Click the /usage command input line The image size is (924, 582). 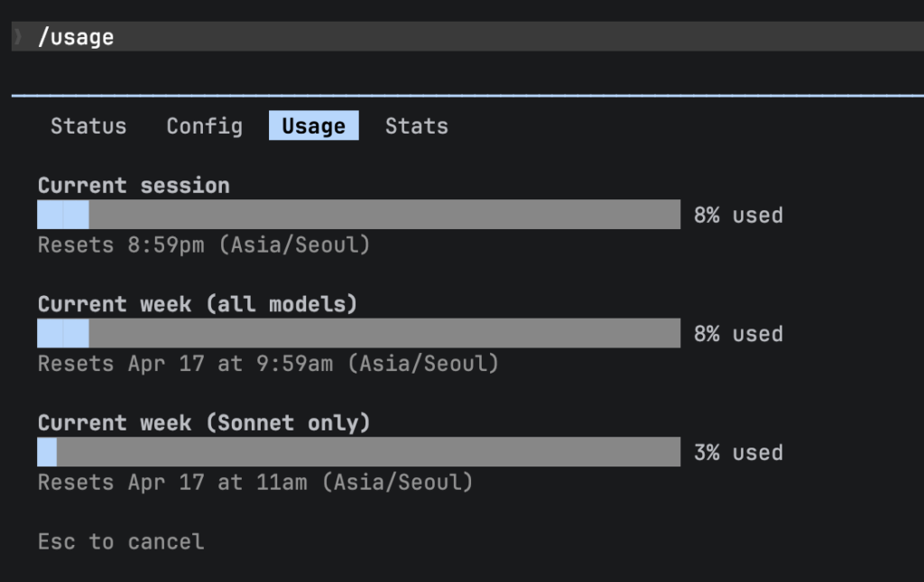76,37
